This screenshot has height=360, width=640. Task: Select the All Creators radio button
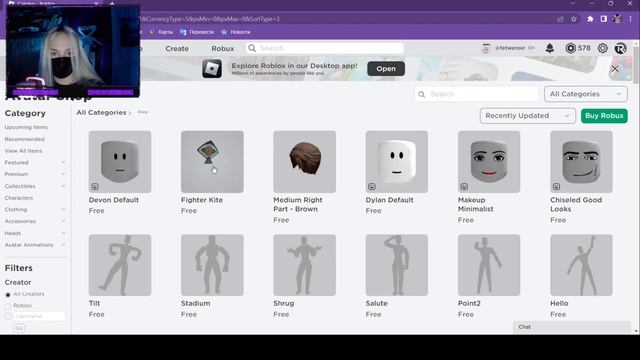(x=8, y=294)
